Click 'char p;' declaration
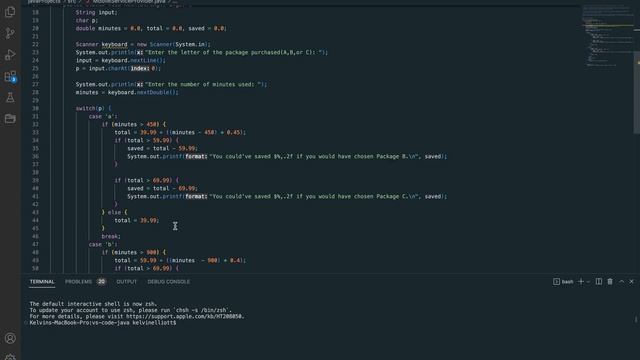The width and height of the screenshot is (640, 360). pos(87,20)
